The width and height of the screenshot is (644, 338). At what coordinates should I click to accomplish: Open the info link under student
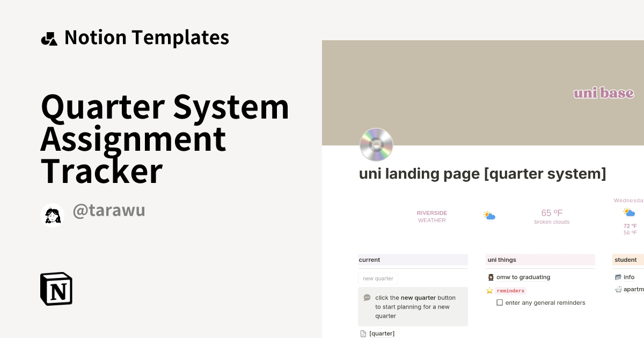630,277
